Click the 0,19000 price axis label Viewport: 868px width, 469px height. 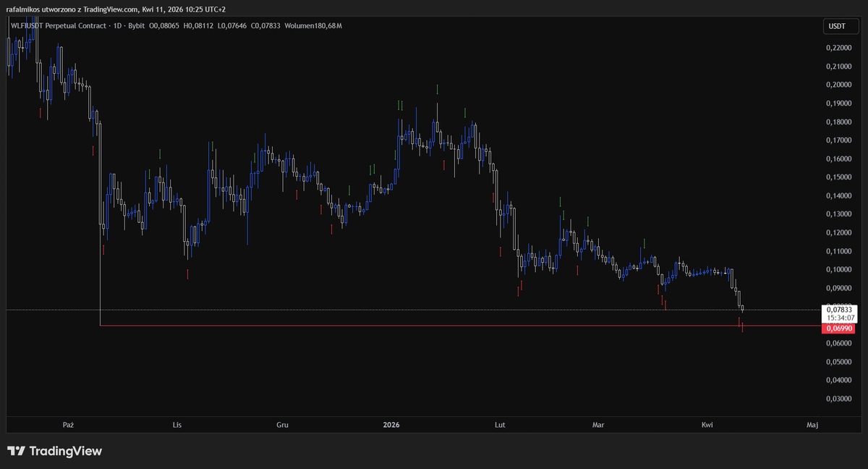coord(838,103)
